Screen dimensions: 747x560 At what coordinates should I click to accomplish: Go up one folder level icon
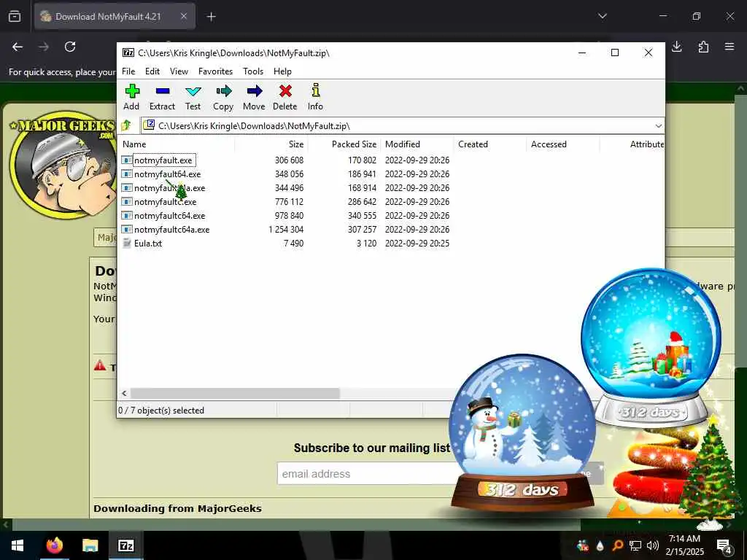click(127, 125)
